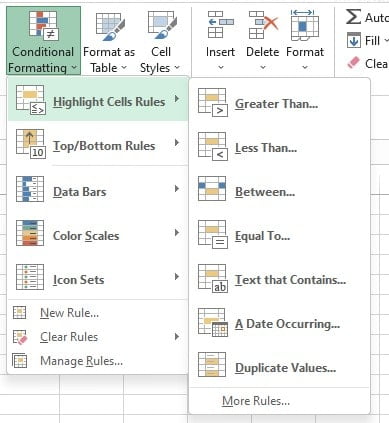
Task: Select Text that Contains... rule
Action: pos(279,279)
